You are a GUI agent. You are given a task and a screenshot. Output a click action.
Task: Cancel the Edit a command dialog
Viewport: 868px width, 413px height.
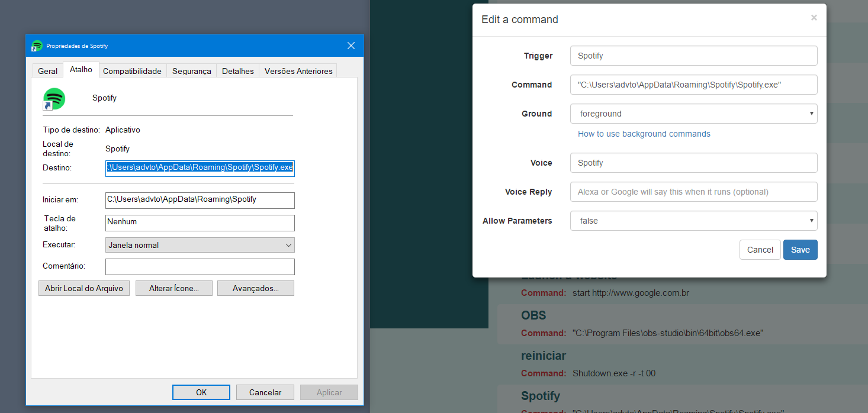[760, 250]
